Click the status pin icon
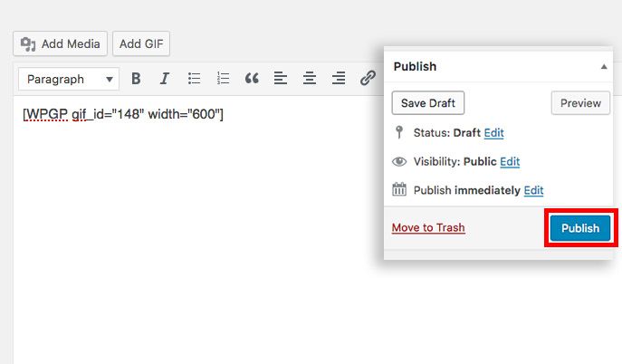 point(399,132)
